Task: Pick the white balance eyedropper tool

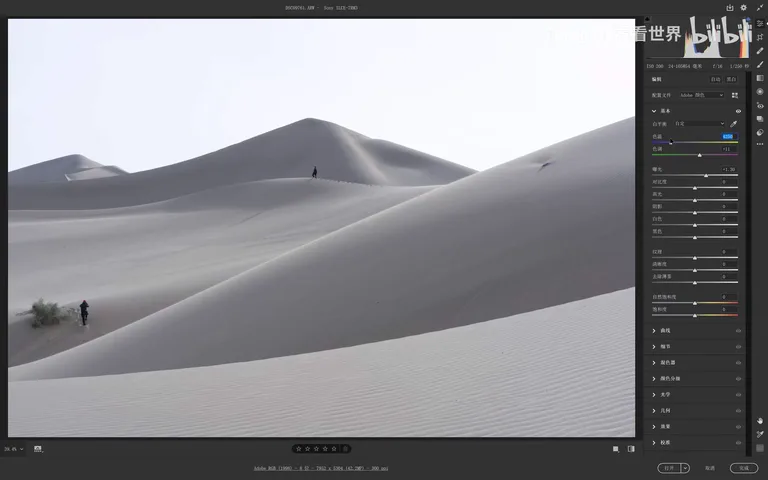Action: pos(733,124)
